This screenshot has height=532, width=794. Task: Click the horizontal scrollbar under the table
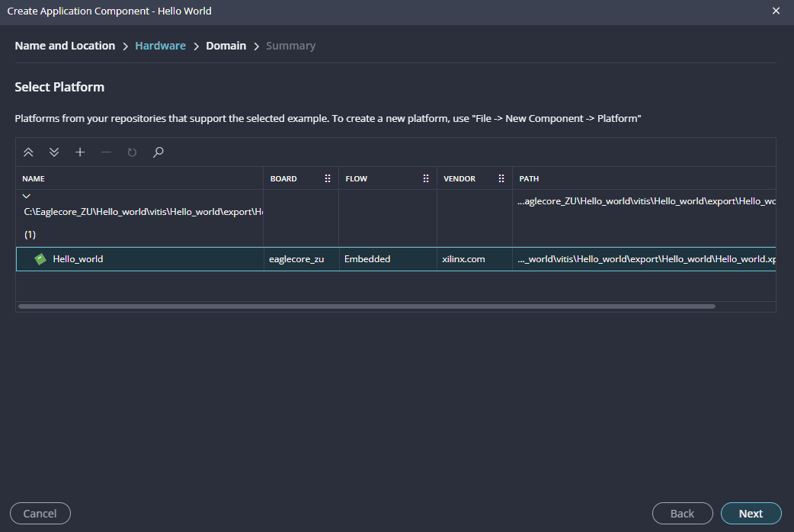[366, 306]
